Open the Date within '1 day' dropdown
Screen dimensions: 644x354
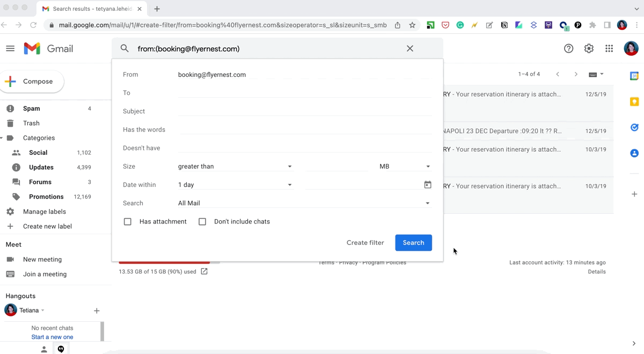tap(235, 185)
